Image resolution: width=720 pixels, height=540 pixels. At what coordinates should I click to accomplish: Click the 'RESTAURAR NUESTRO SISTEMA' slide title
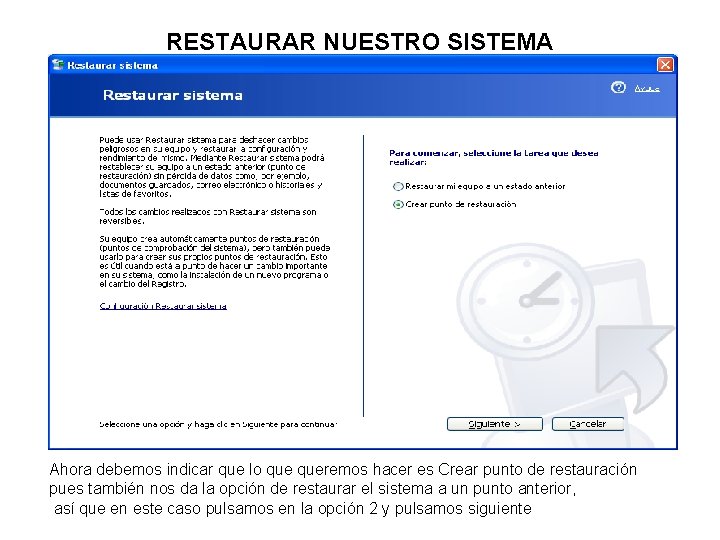(x=360, y=41)
